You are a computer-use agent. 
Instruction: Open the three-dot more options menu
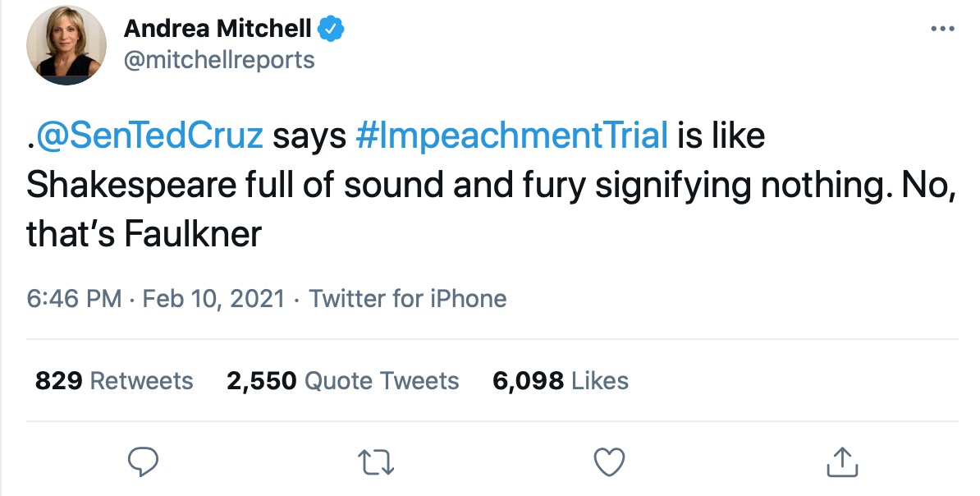tap(944, 30)
